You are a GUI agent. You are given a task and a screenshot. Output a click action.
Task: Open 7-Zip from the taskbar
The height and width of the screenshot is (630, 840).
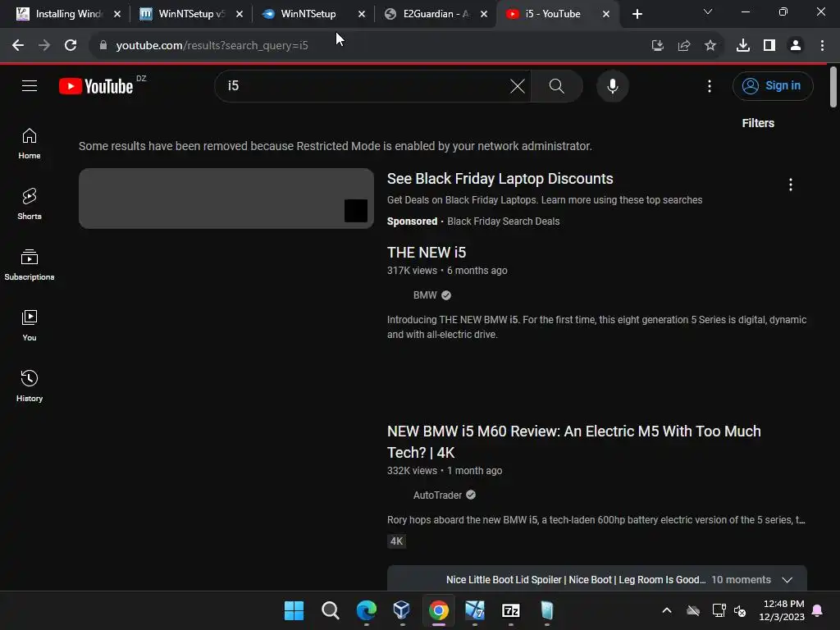click(510, 610)
